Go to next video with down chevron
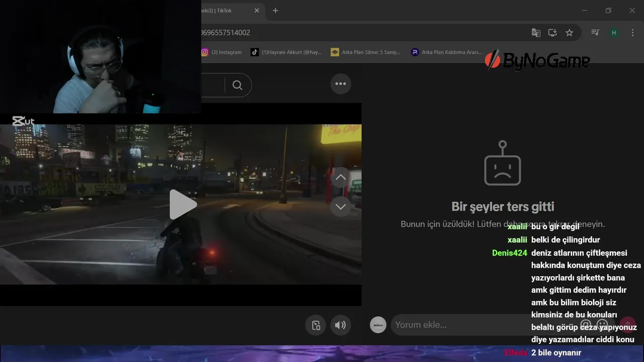 click(341, 207)
